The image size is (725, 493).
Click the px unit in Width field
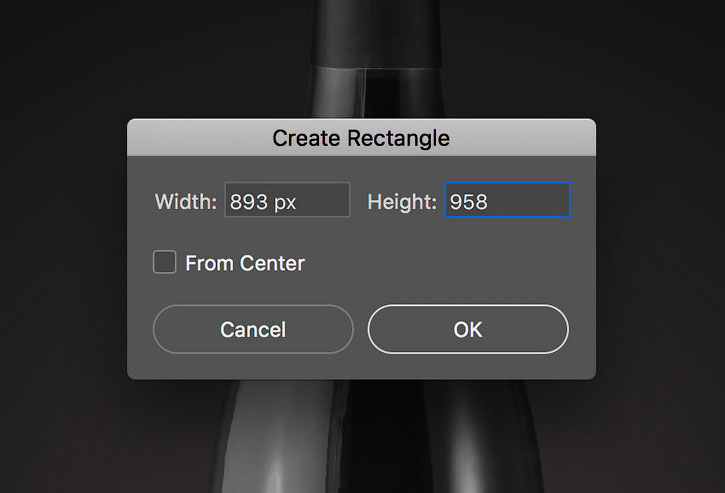pyautogui.click(x=285, y=203)
